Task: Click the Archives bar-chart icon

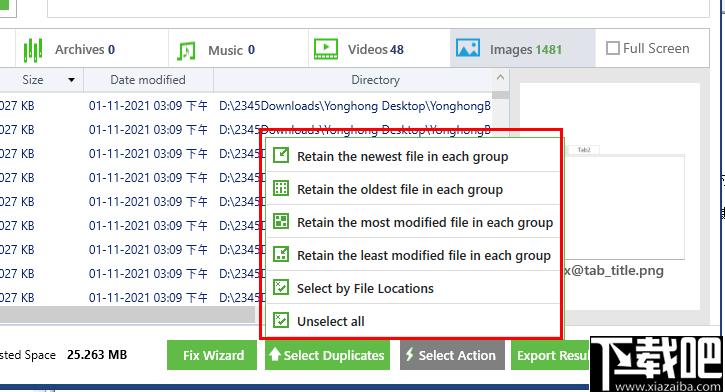Action: (x=33, y=49)
